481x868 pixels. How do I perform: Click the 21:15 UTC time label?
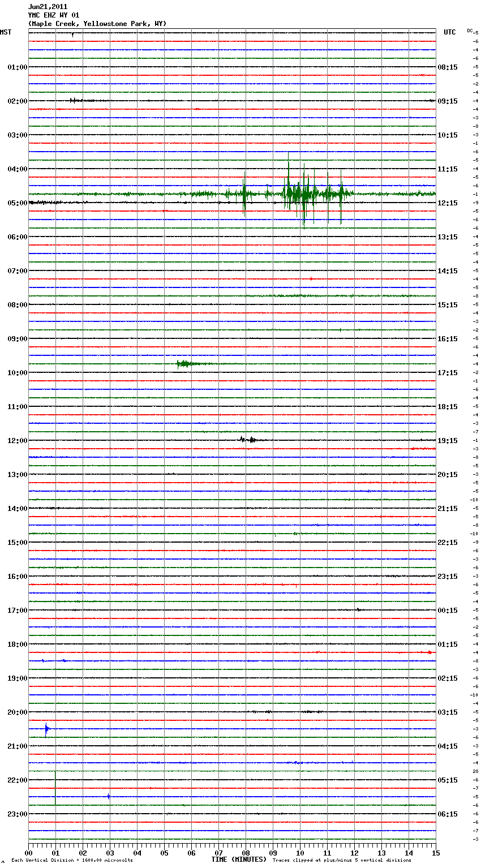pyautogui.click(x=448, y=509)
